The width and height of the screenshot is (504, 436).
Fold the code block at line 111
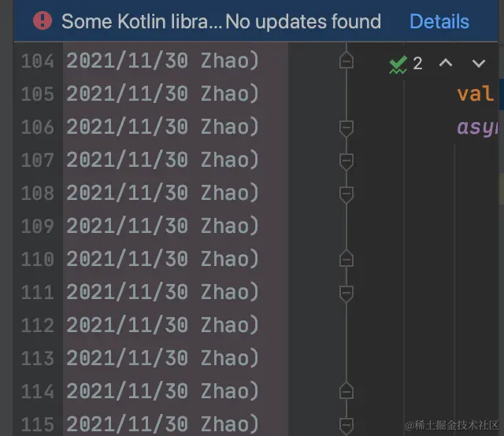(x=346, y=292)
